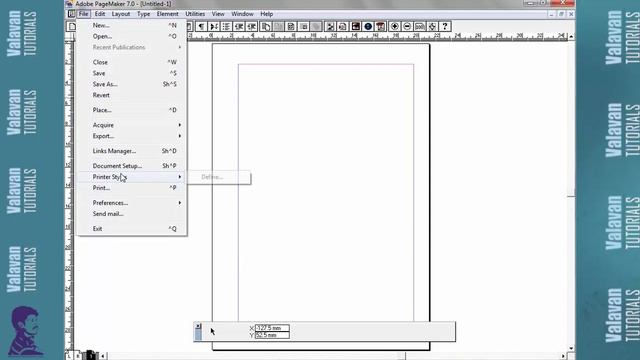Expand the Acquire submenu arrow
Screen dimensions: 640x360
point(180,125)
